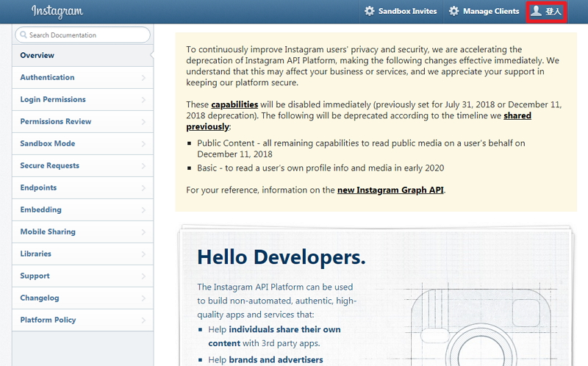
Task: Click the magnifier icon in search box
Action: click(x=24, y=35)
